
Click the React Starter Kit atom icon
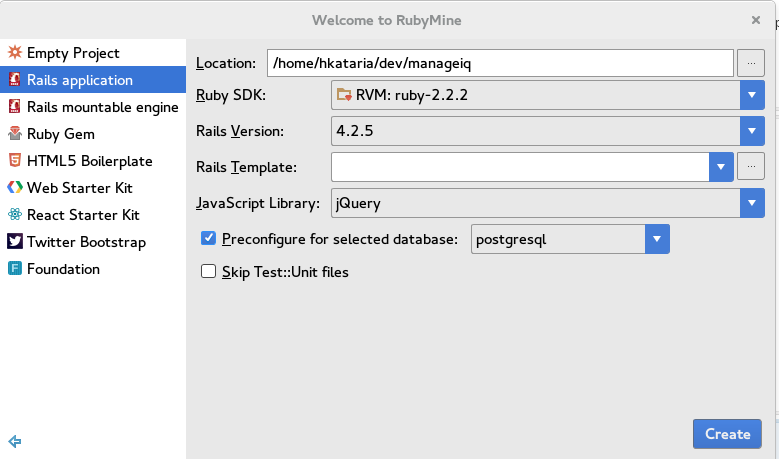(15, 214)
